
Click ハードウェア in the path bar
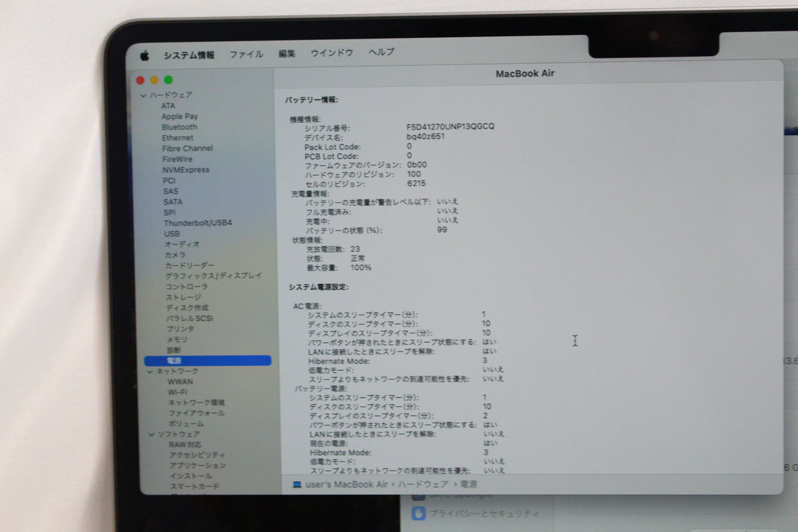point(423,484)
